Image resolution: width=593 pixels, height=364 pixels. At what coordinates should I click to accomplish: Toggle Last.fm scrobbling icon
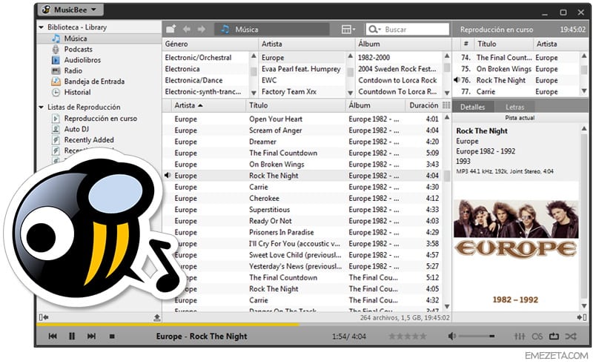[x=537, y=336]
